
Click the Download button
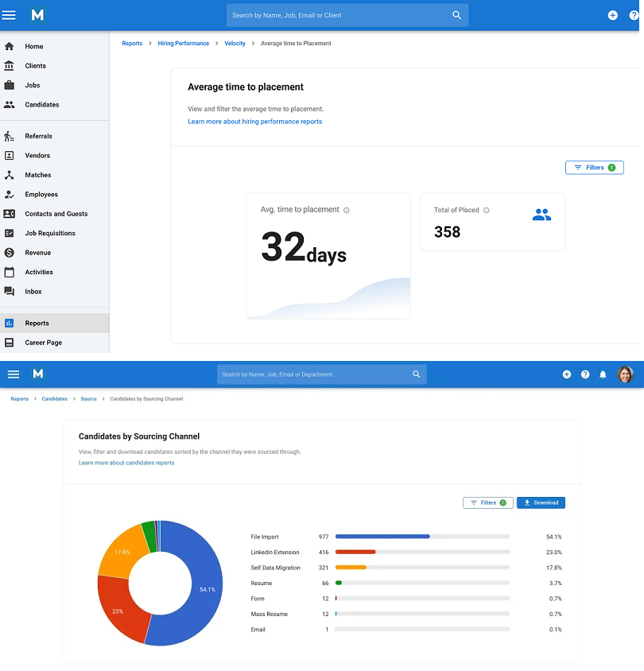[x=541, y=502]
